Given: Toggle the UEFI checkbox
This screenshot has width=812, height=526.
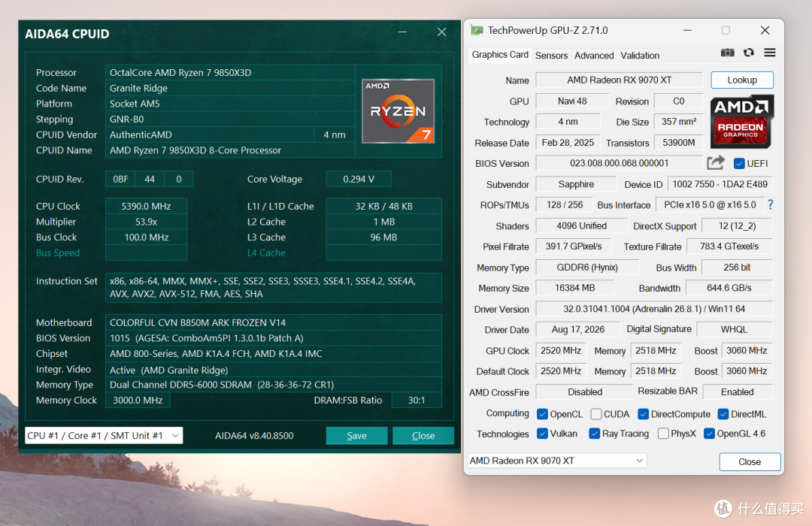Looking at the screenshot, I should click(x=739, y=164).
